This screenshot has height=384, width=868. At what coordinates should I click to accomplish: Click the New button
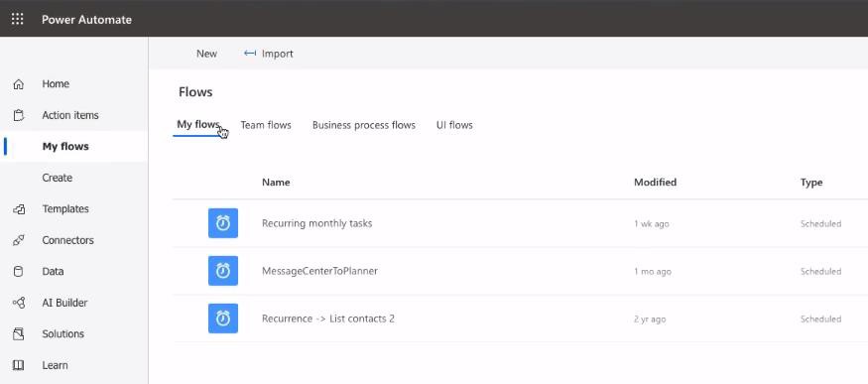click(206, 54)
